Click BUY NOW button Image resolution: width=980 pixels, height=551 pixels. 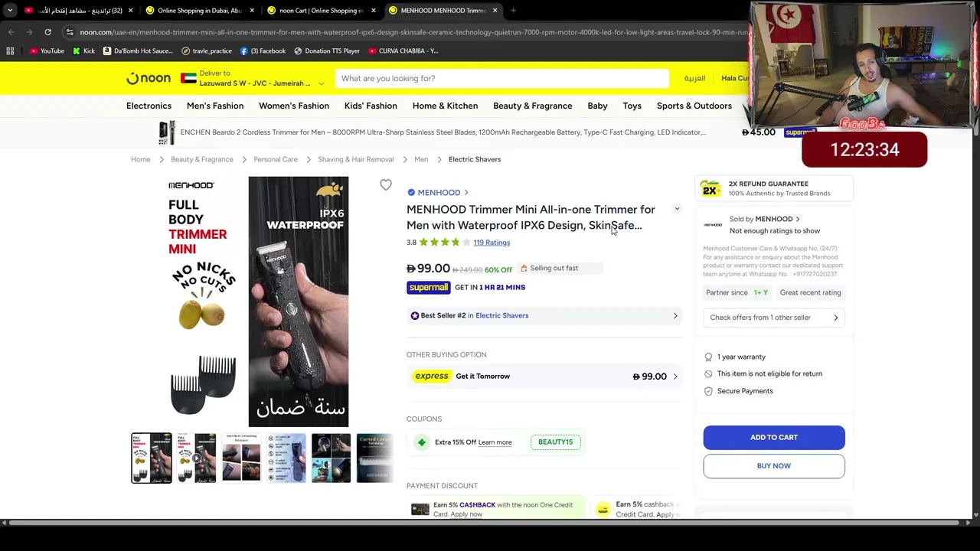pyautogui.click(x=774, y=466)
